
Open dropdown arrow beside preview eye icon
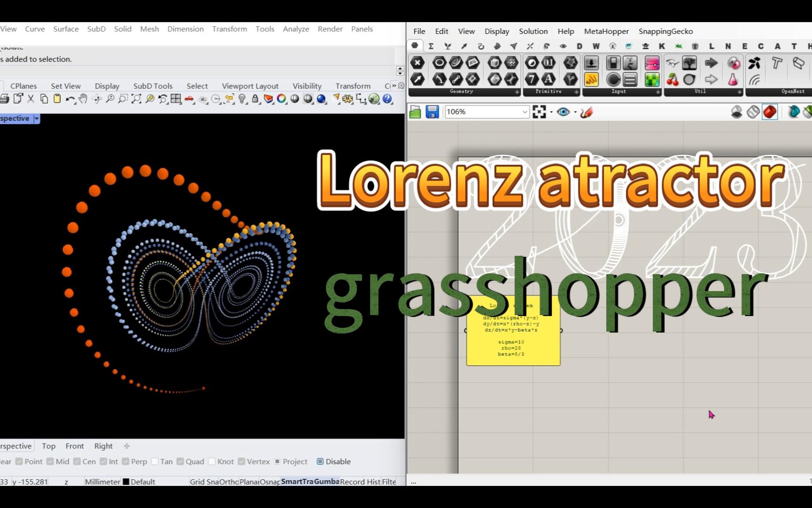coord(575,112)
